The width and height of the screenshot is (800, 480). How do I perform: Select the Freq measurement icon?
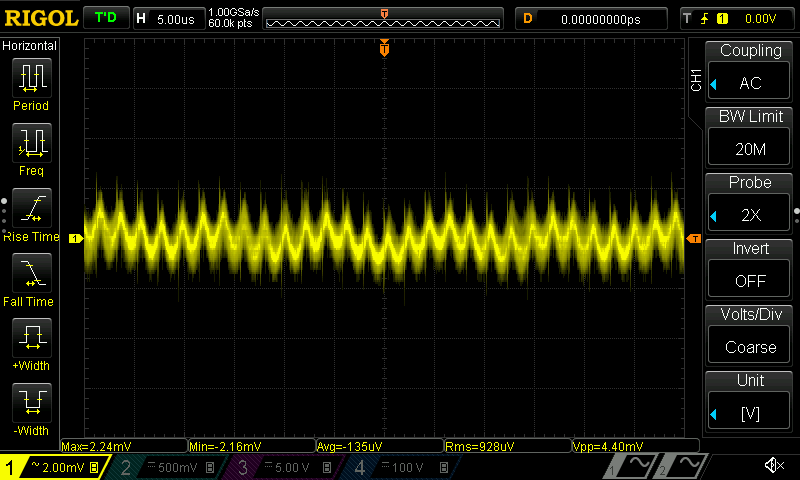pyautogui.click(x=32, y=143)
